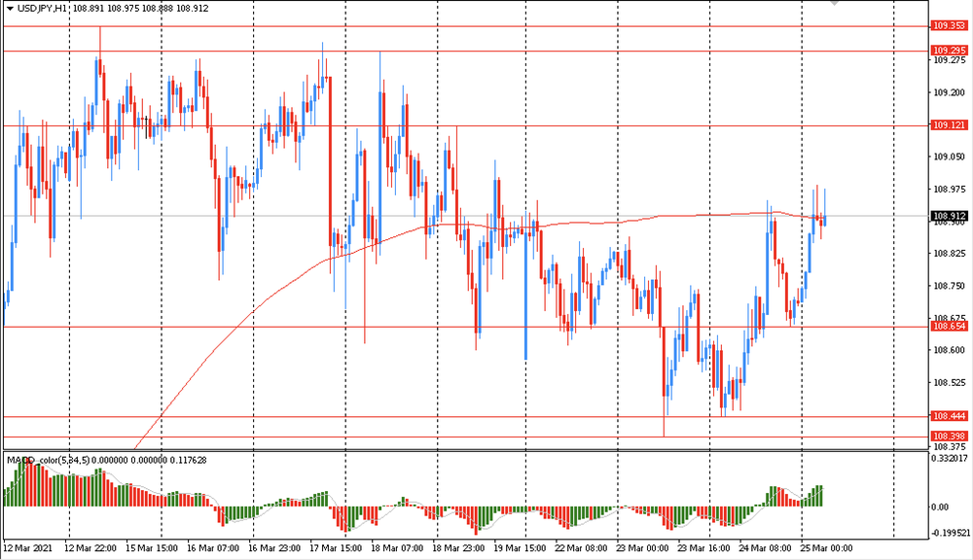973x560 pixels.
Task: Click the 18 Mar 07:00 time label
Action: point(397,548)
